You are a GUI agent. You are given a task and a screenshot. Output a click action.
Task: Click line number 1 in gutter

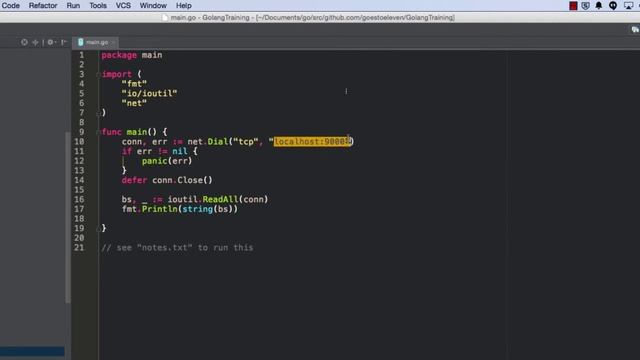[x=82, y=55]
